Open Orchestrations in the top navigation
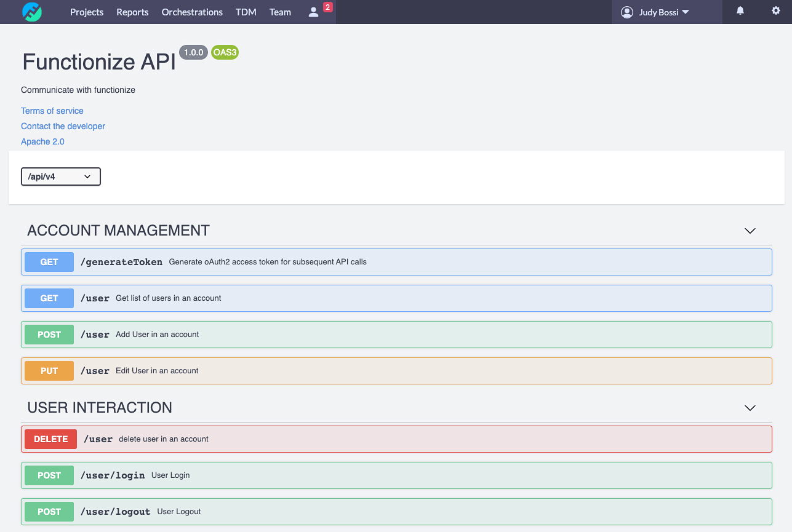 192,12
